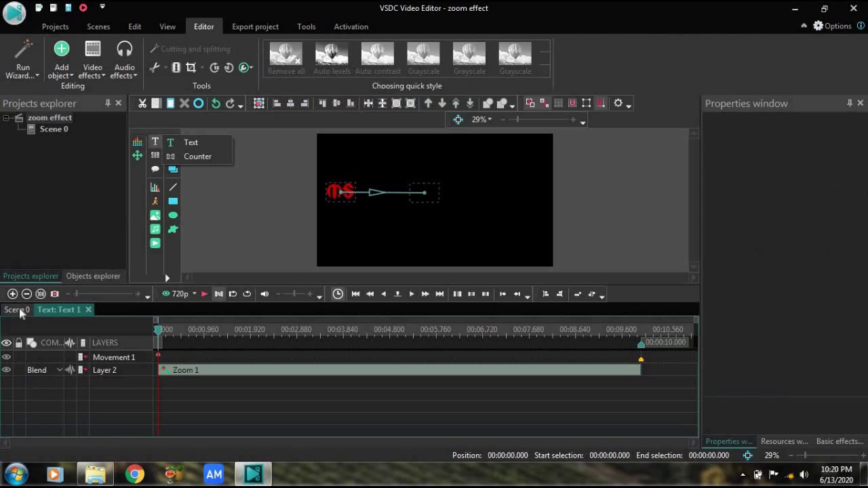Open the editor toolbar settings gear
Viewport: 868px width, 488px height.
click(618, 103)
